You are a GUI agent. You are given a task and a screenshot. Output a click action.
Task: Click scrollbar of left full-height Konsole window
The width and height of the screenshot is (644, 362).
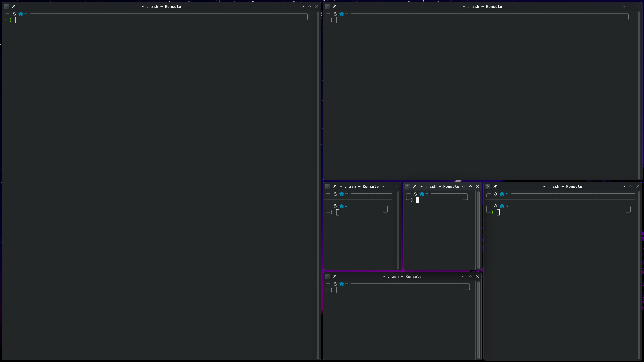(x=318, y=185)
